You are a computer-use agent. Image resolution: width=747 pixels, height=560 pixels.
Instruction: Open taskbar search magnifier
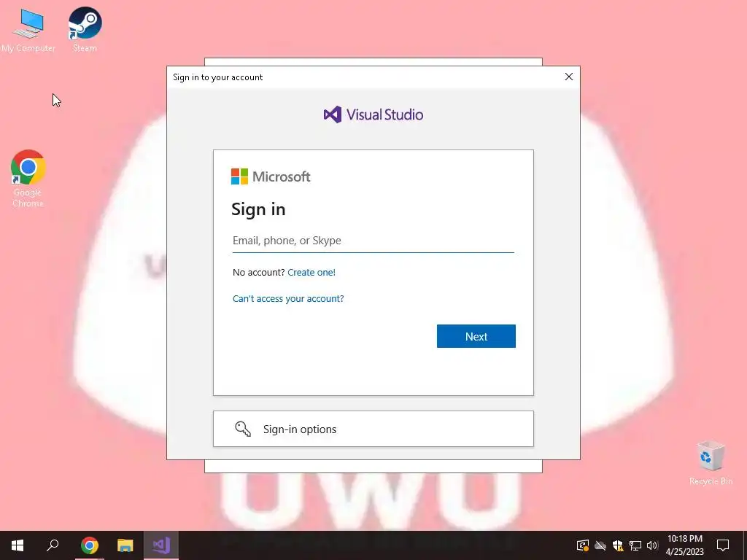[53, 545]
